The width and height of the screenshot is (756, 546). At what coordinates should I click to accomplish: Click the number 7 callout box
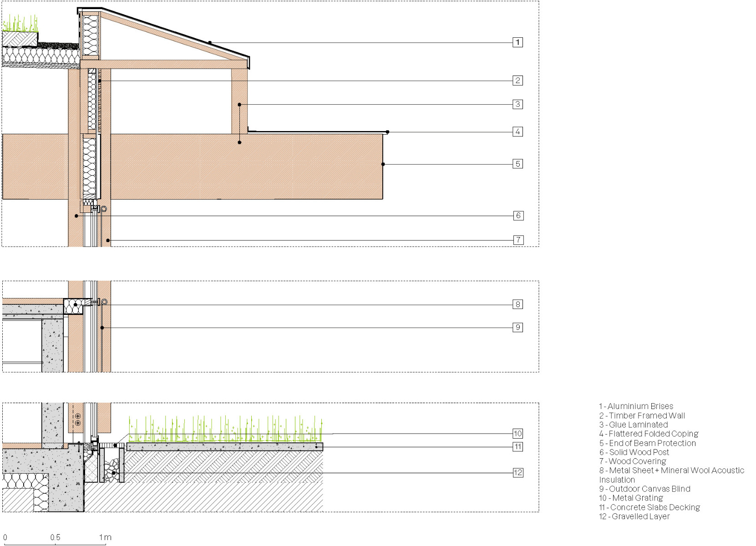pos(518,240)
